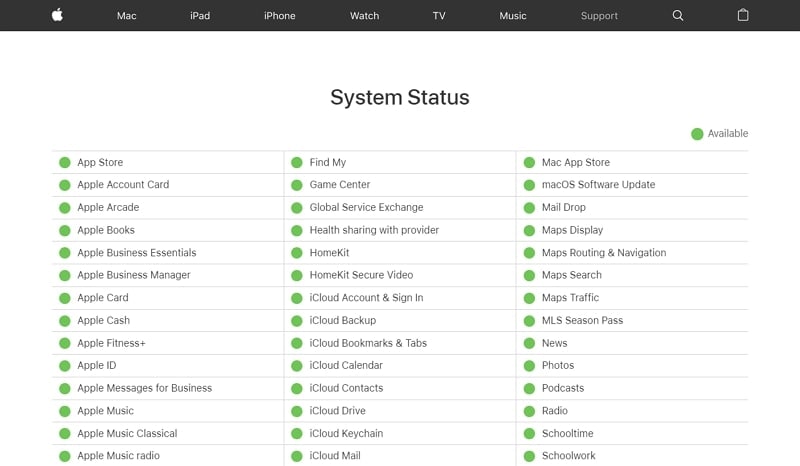The width and height of the screenshot is (800, 466).
Task: Click green status dot beside iCloud Drive
Action: [297, 411]
